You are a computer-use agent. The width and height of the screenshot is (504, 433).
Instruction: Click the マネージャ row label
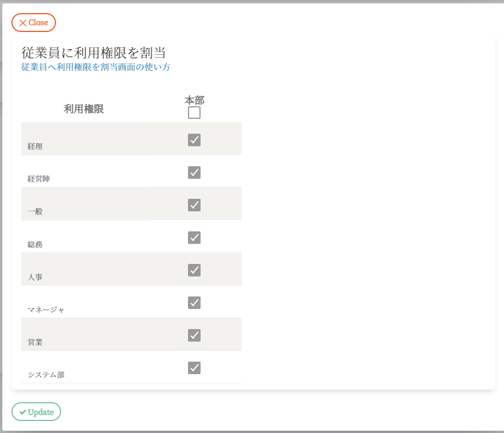coord(46,310)
